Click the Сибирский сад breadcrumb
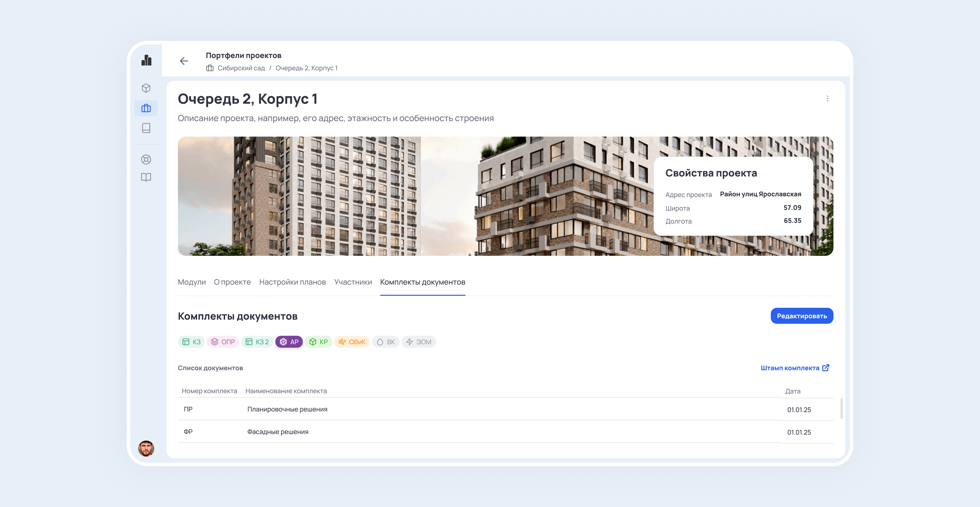980x507 pixels. point(241,68)
